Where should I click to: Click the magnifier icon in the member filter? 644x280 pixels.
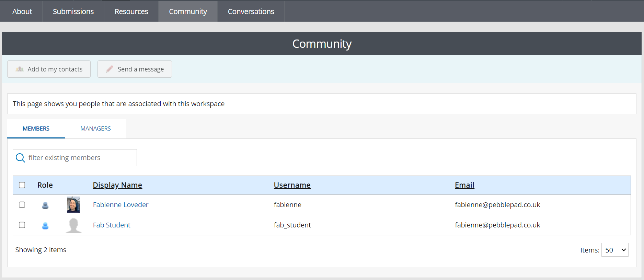21,158
